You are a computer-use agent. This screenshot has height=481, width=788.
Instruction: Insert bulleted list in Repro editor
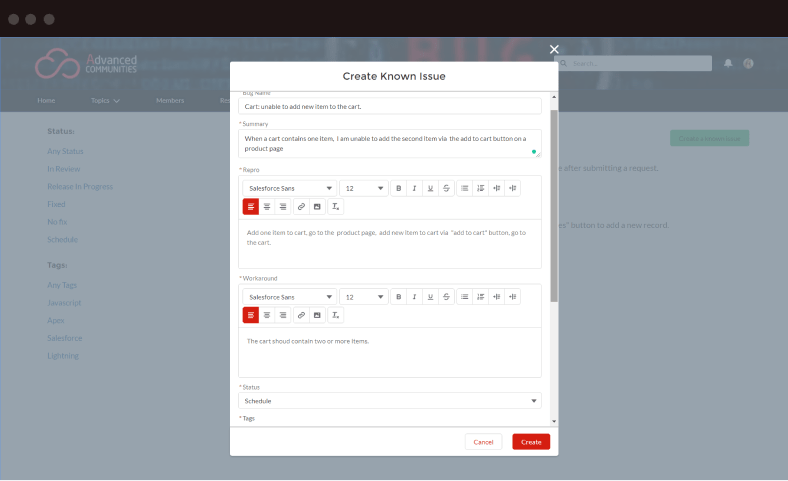click(464, 188)
